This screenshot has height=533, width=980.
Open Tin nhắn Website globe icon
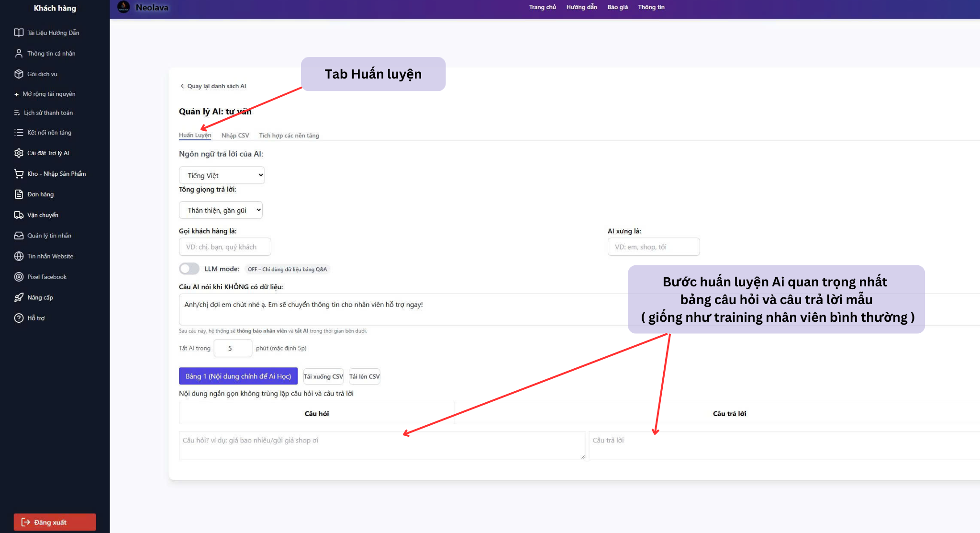pos(19,256)
